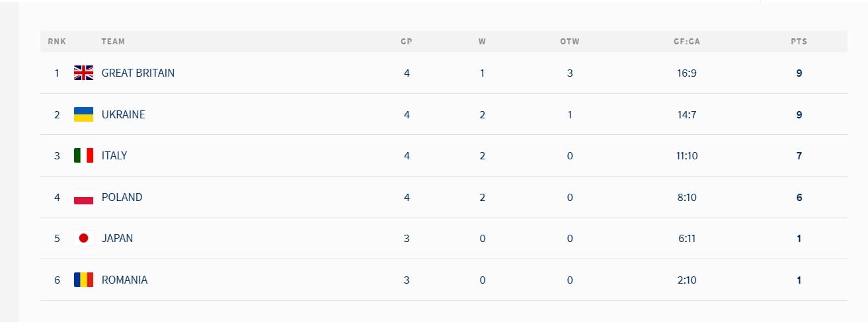Open the ROMANIA team entry
The width and height of the screenshot is (868, 322).
point(124,280)
